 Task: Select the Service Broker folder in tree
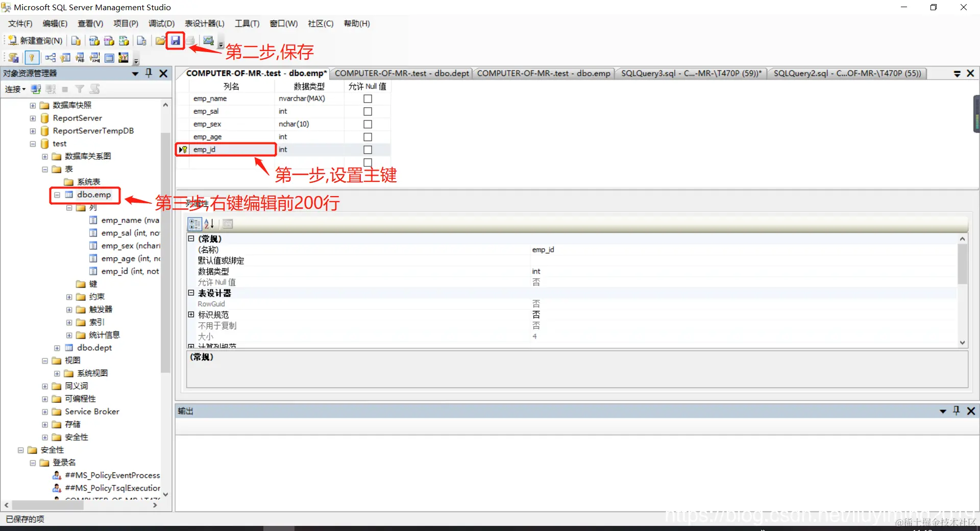(92, 412)
